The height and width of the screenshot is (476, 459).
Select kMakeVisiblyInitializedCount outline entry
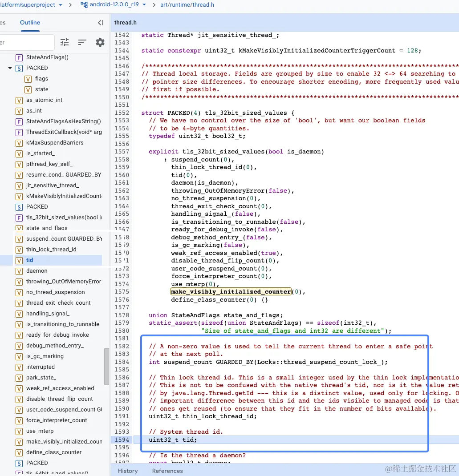(64, 196)
